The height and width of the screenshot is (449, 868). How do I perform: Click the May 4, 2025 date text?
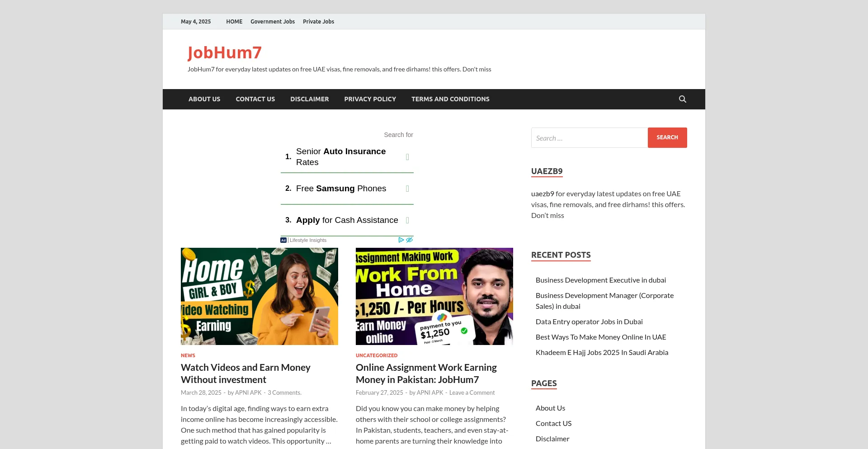[196, 22]
